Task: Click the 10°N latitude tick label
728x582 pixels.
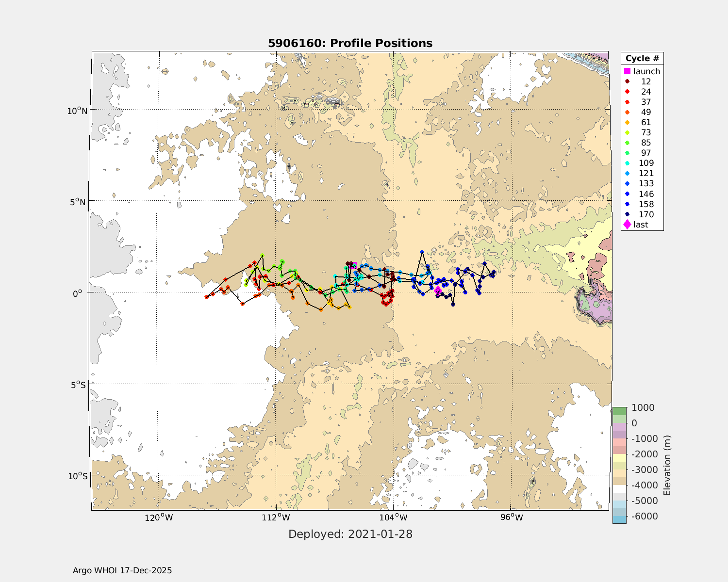Action: tap(77, 111)
